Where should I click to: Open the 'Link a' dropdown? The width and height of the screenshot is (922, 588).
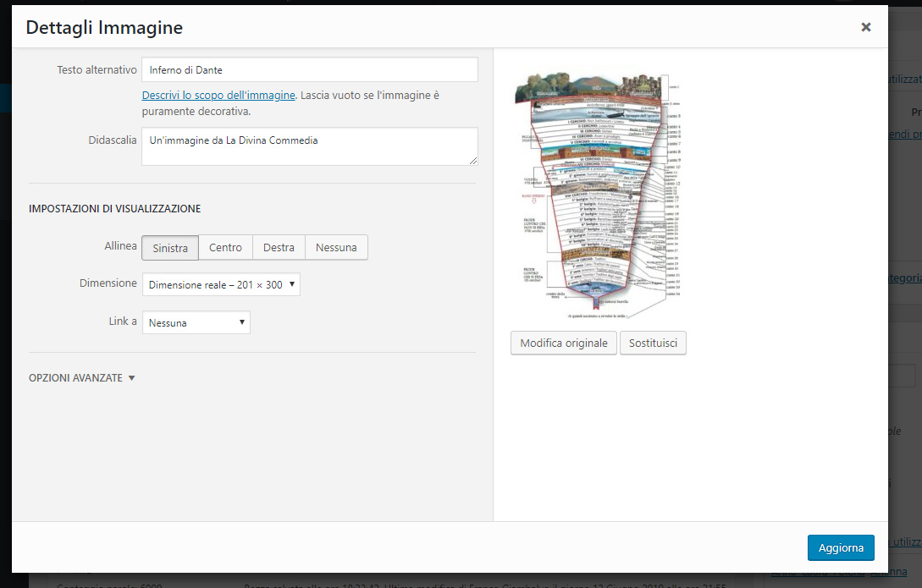point(196,322)
